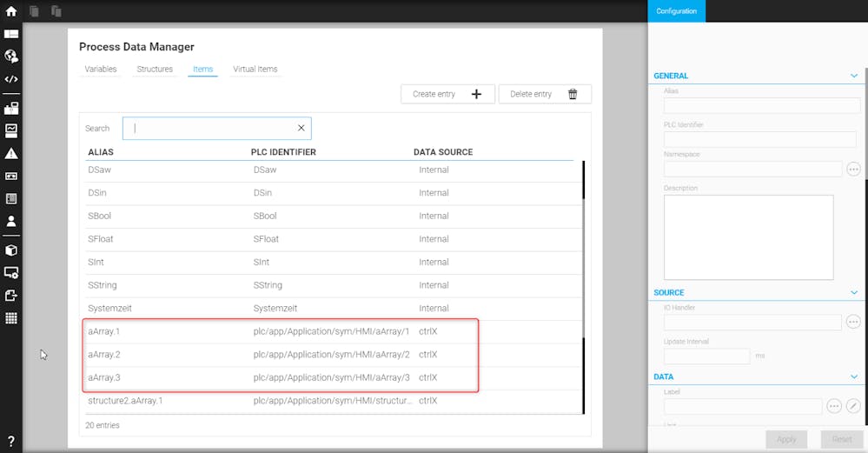Click the items table vertical scrollbar

pos(584,287)
